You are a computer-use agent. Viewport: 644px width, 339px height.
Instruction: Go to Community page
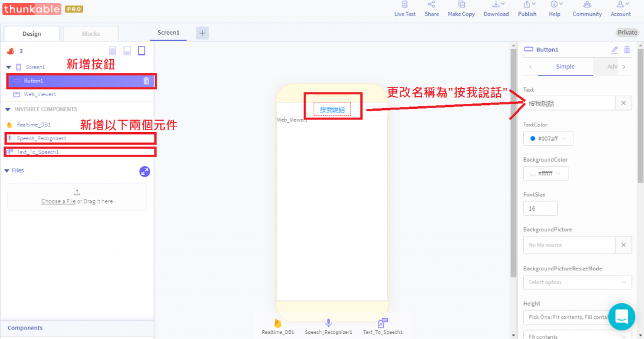[x=587, y=9]
